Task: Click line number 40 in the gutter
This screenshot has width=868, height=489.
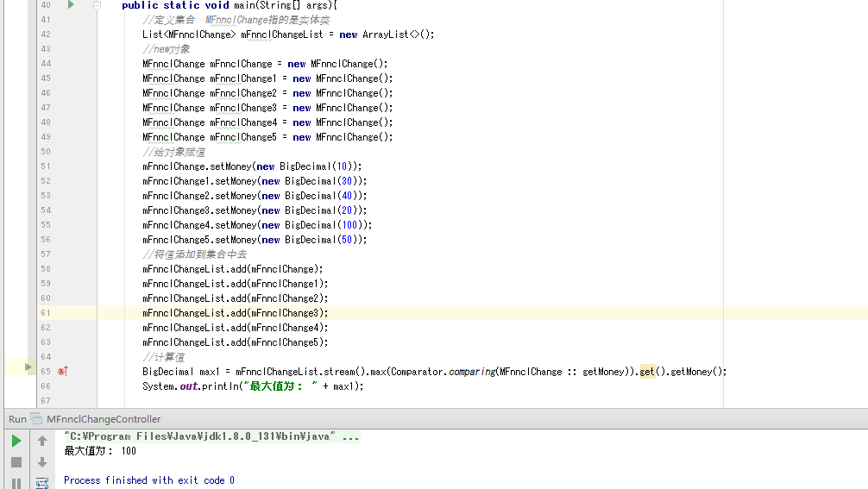Action: point(46,5)
